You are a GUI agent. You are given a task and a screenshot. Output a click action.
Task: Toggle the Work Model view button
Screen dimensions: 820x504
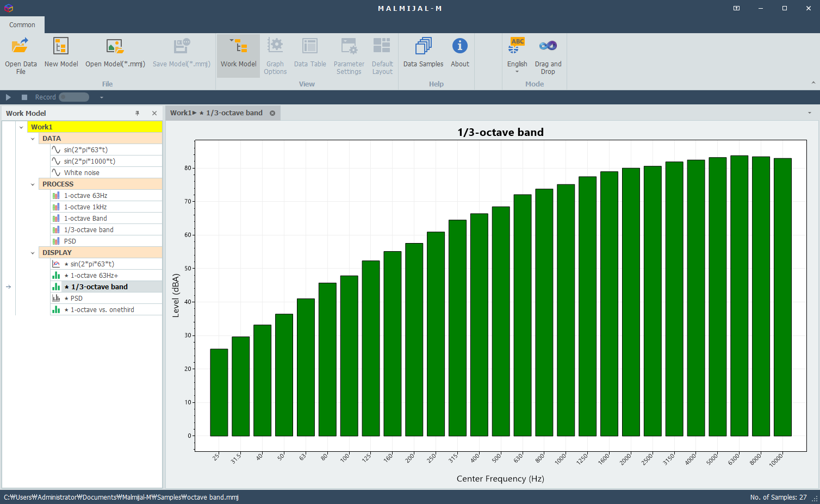(x=238, y=55)
